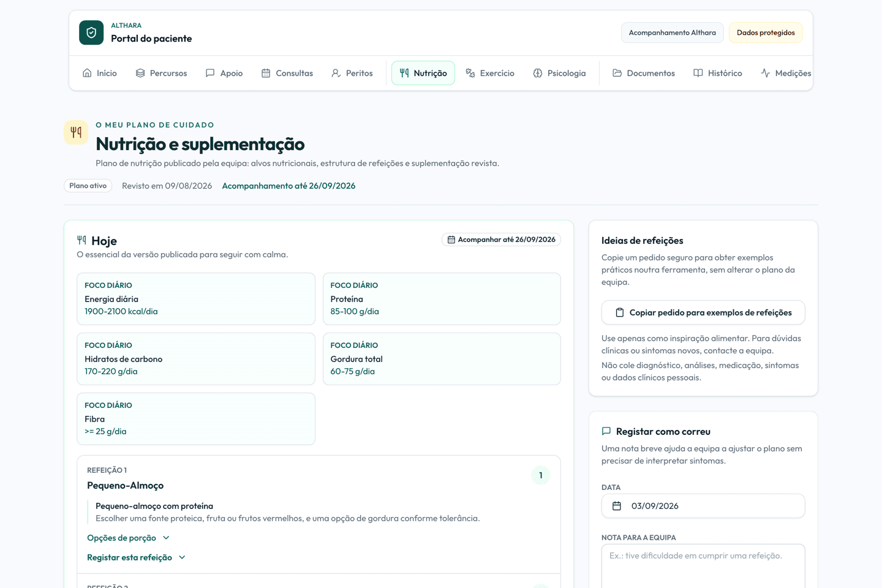
Task: Click the chat bubble icon beside Apoio
Action: coord(210,73)
